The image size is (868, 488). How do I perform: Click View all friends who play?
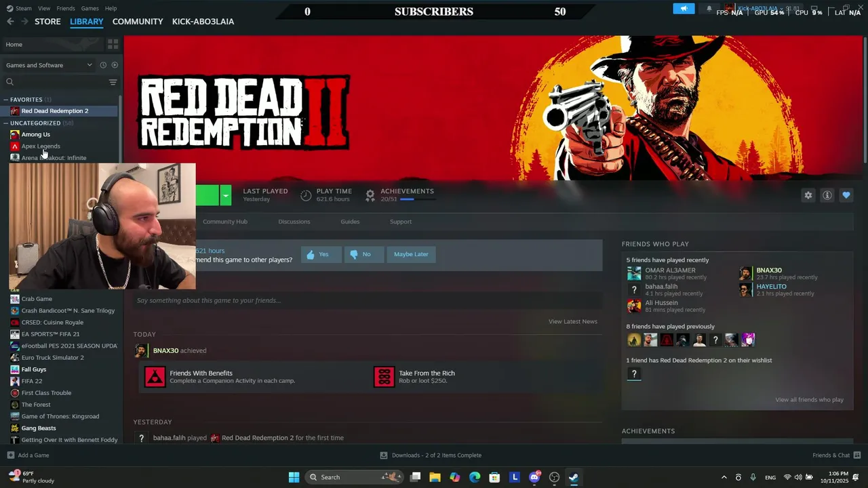pos(809,400)
